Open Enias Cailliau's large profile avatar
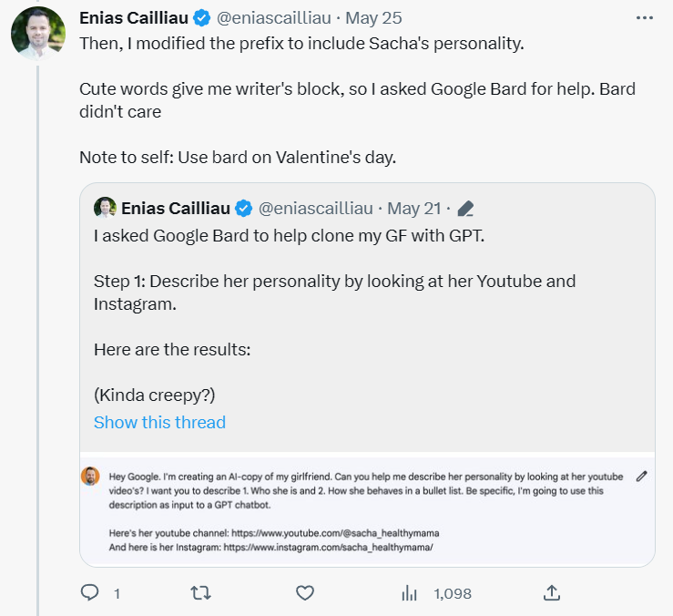The image size is (673, 616). [x=37, y=33]
